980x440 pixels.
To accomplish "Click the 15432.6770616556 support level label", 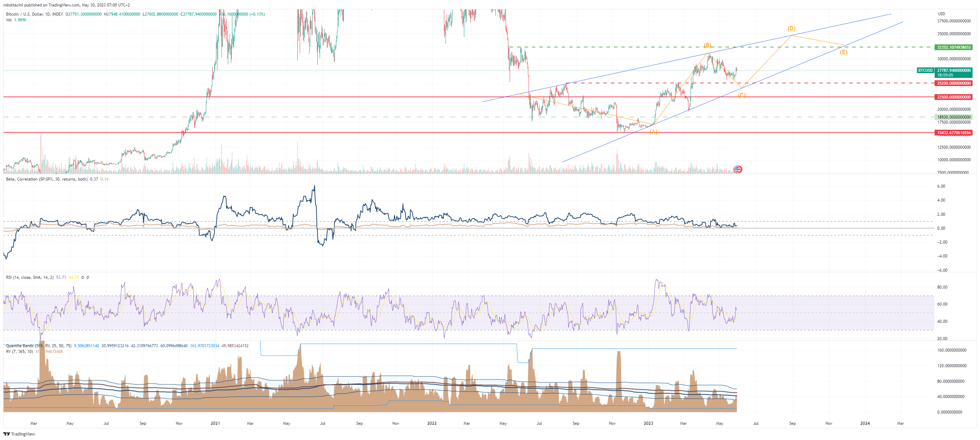I will pos(953,133).
